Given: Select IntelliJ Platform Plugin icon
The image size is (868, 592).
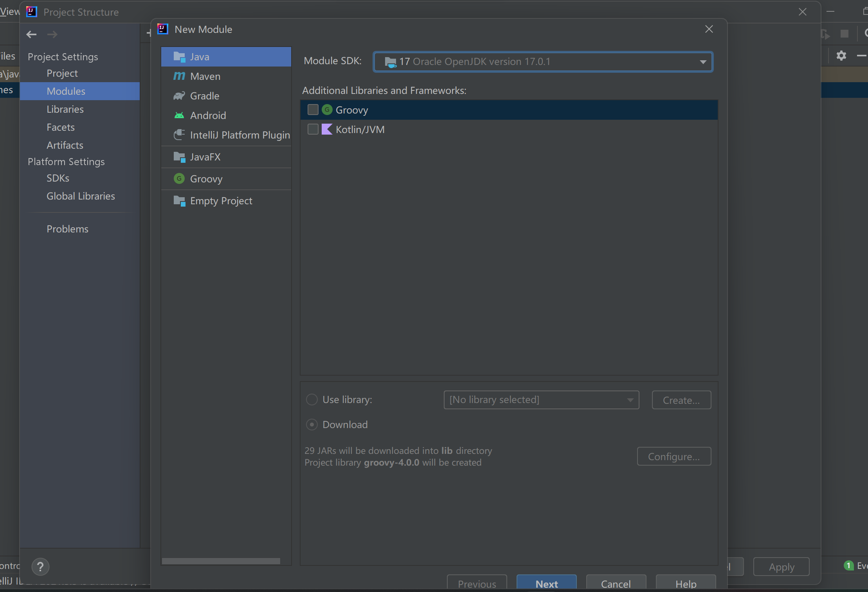Looking at the screenshot, I should [x=179, y=135].
